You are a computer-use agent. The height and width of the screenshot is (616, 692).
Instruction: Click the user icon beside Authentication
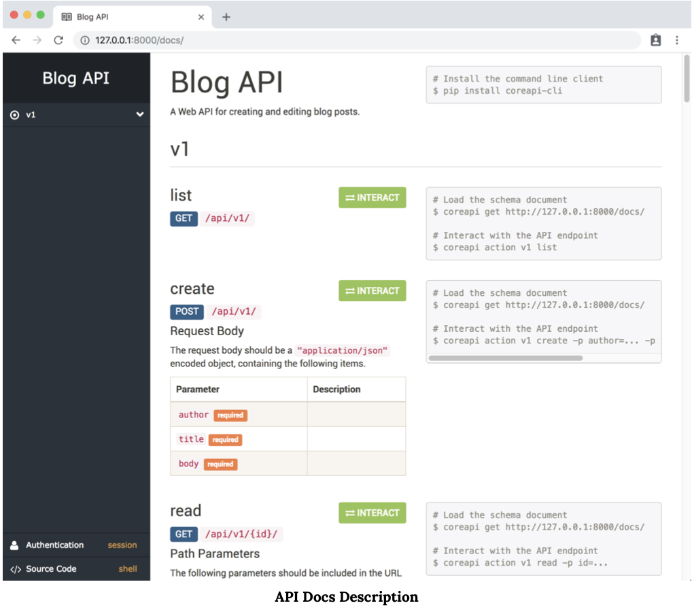pyautogui.click(x=14, y=545)
